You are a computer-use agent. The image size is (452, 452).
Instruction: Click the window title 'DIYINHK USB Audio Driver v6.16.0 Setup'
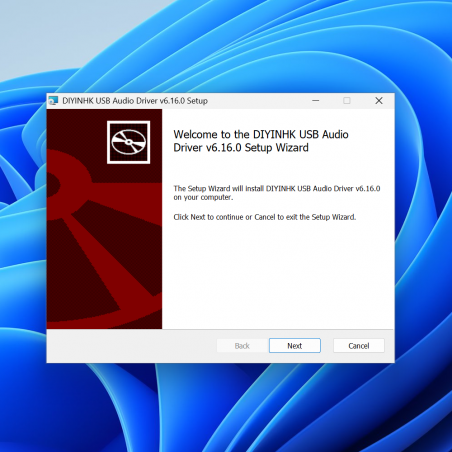click(135, 101)
